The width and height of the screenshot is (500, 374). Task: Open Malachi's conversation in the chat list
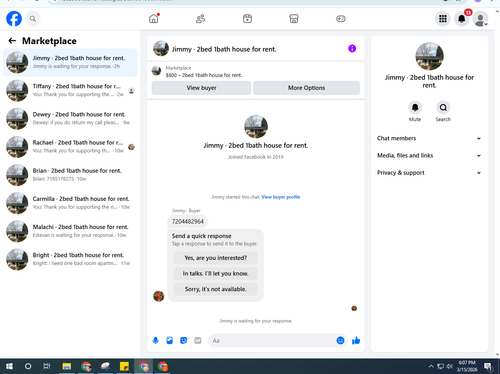(x=70, y=231)
